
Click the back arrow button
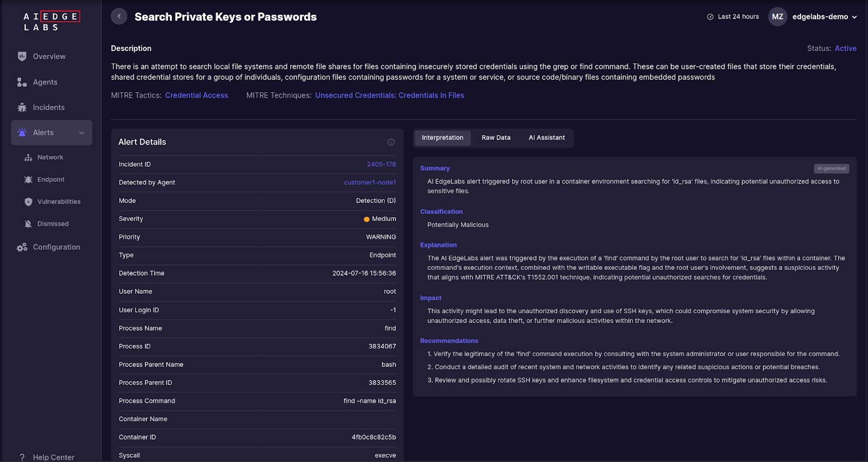click(119, 16)
